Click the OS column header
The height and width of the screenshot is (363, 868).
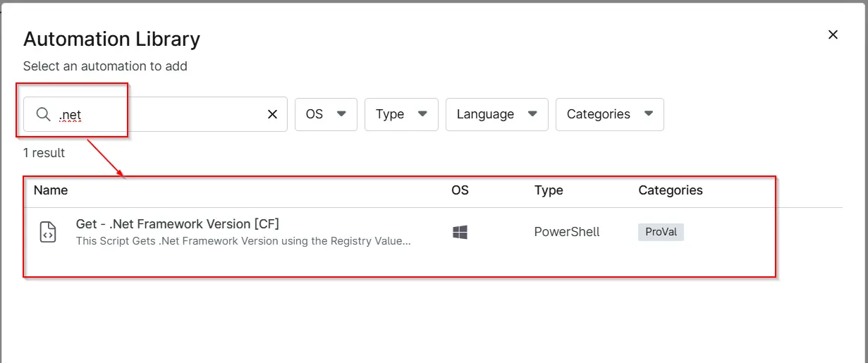pyautogui.click(x=460, y=190)
